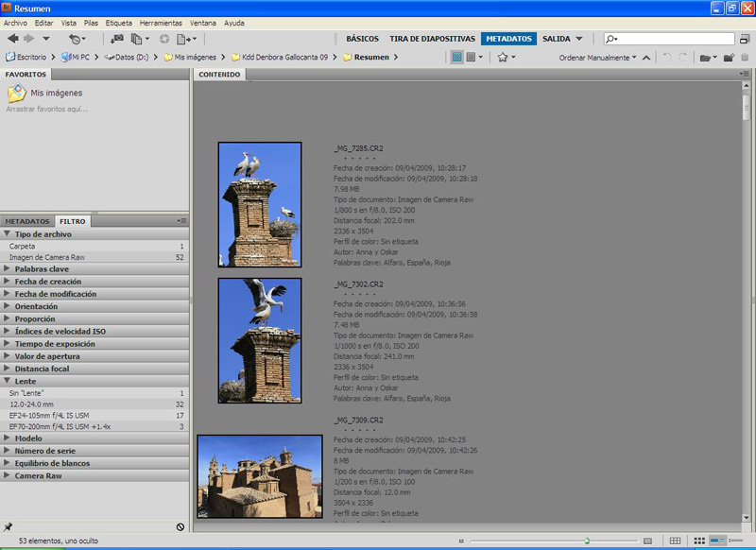
Task: Click the refine stacked-pages icon
Action: tap(137, 39)
